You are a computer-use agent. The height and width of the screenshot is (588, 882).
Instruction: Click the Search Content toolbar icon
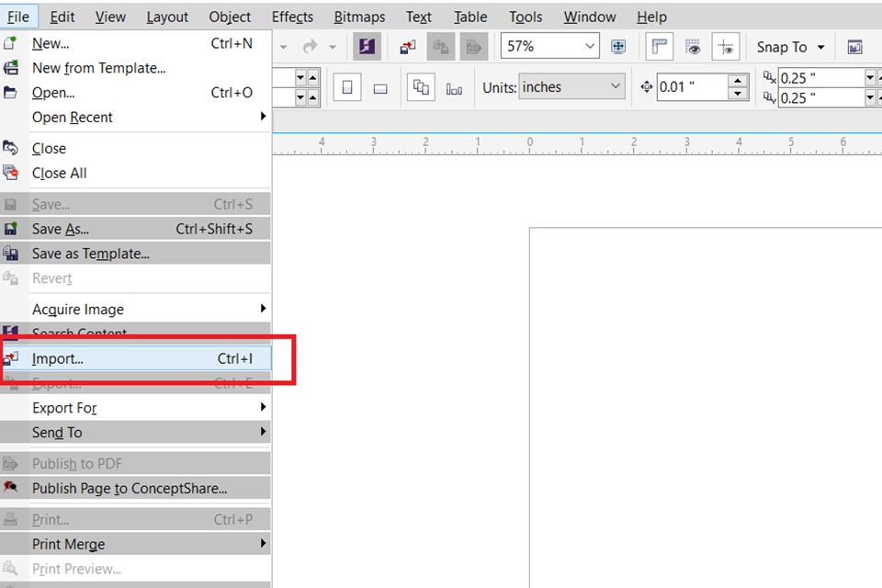click(367, 47)
